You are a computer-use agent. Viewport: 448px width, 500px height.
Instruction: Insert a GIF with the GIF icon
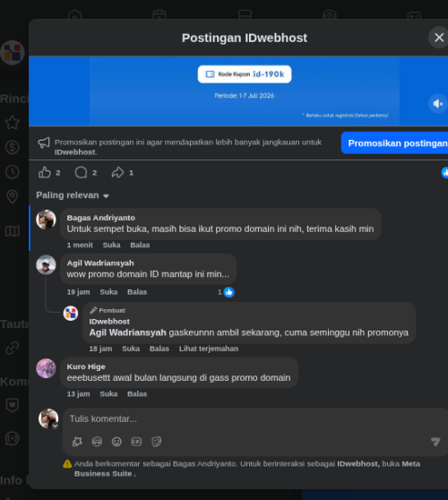pos(136,442)
